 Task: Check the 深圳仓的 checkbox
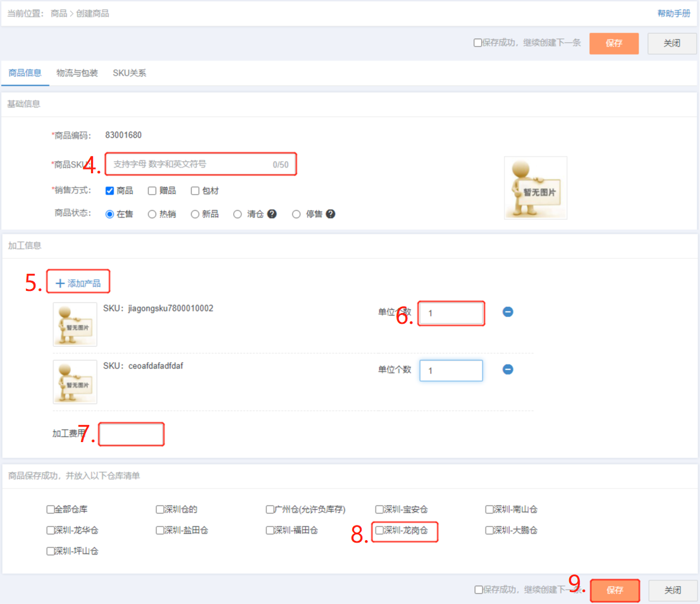click(x=160, y=509)
